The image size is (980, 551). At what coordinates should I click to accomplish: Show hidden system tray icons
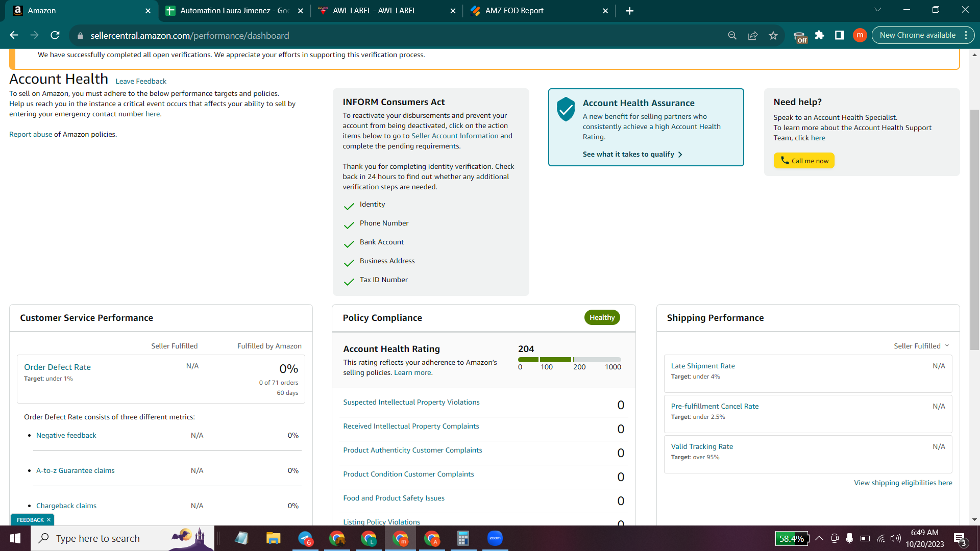coord(819,538)
